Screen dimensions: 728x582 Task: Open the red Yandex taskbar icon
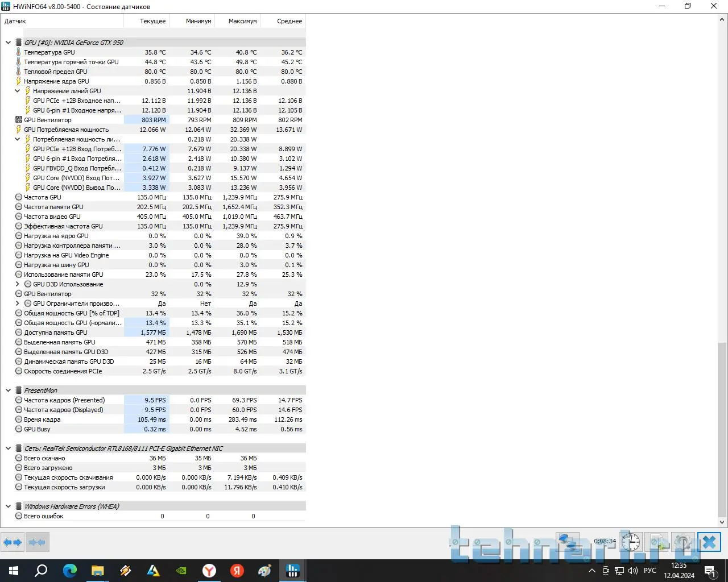coord(237,571)
